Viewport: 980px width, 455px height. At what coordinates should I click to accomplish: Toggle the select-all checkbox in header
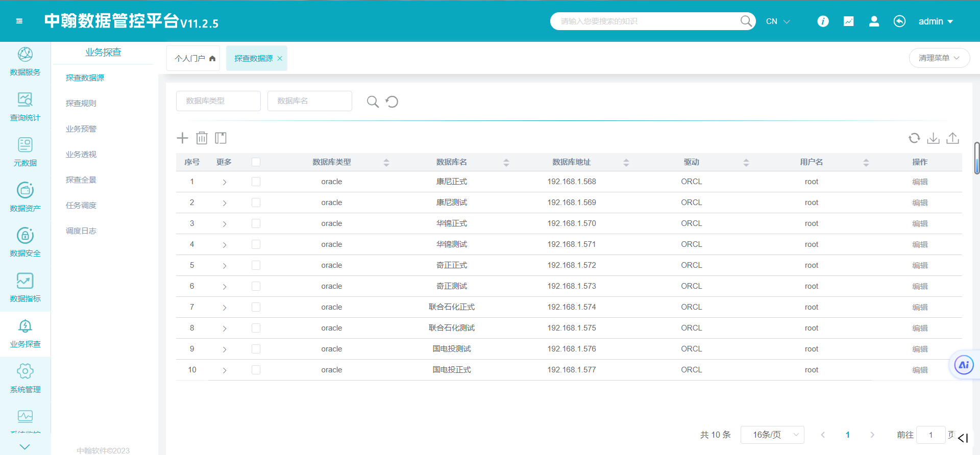tap(256, 162)
